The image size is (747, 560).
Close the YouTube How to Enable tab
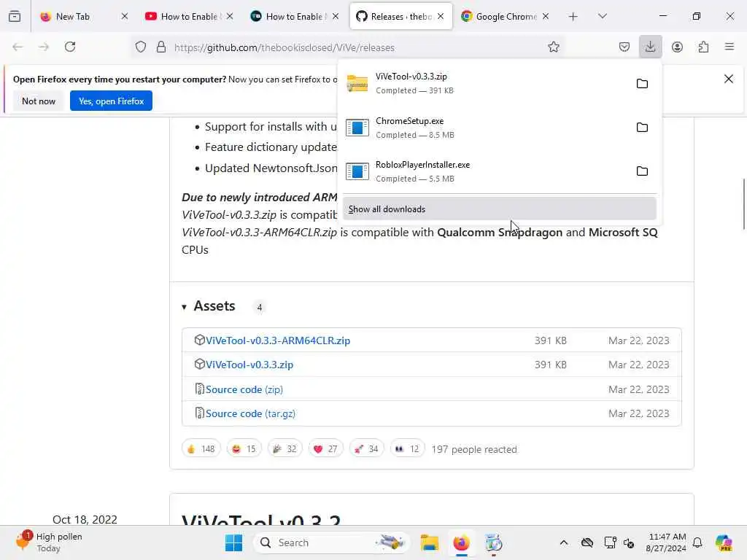230,16
